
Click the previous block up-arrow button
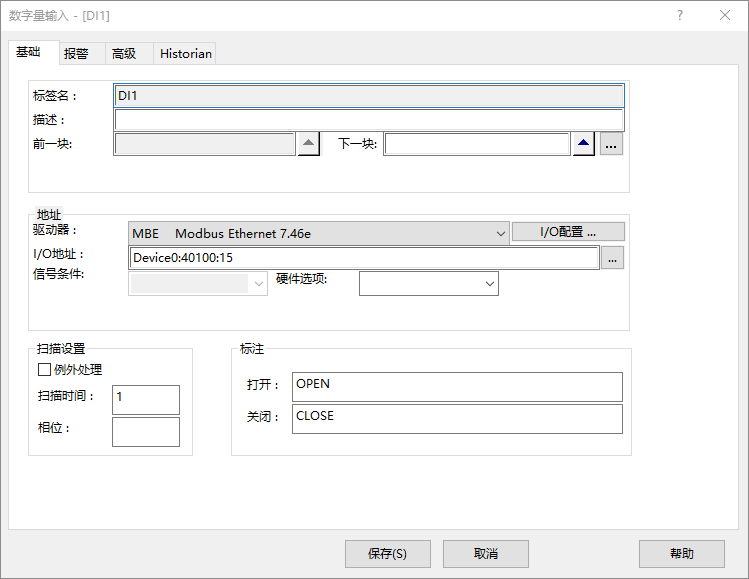click(309, 144)
